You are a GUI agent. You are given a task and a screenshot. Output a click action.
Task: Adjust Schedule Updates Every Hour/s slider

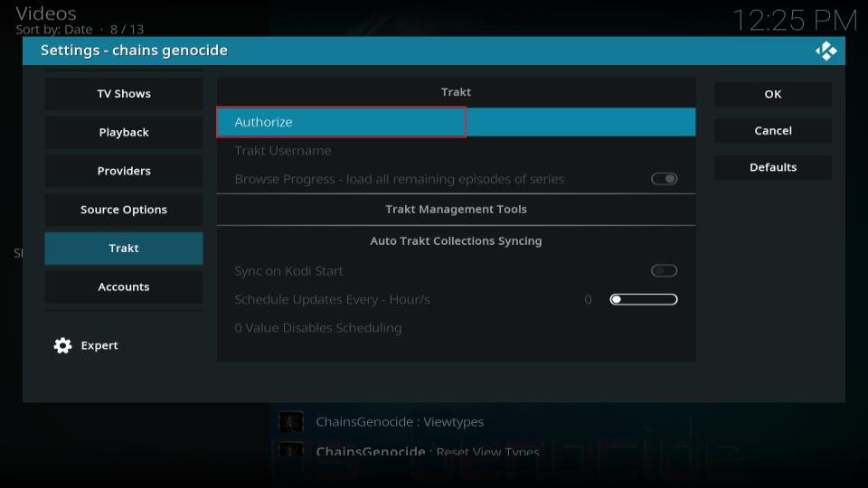[643, 299]
